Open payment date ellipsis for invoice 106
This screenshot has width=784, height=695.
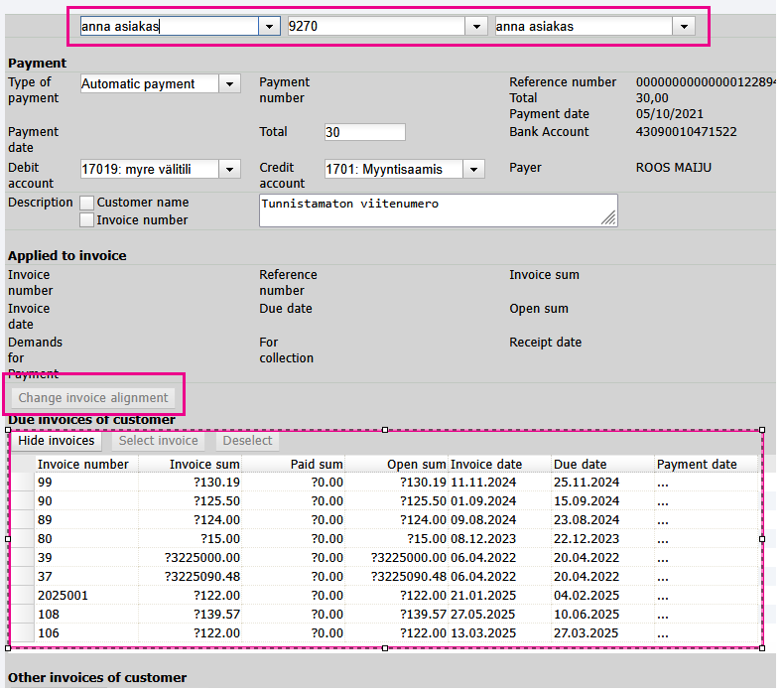tap(663, 634)
